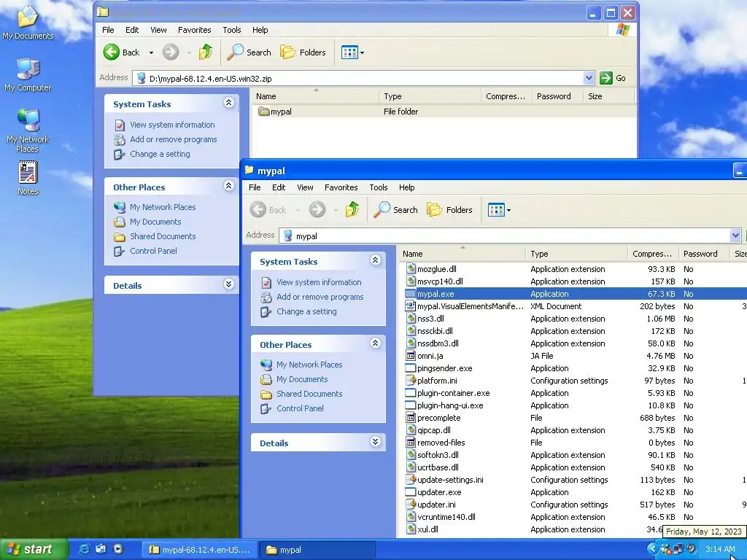Expand Details panel in mypal window
The width and height of the screenshot is (747, 560).
click(376, 441)
